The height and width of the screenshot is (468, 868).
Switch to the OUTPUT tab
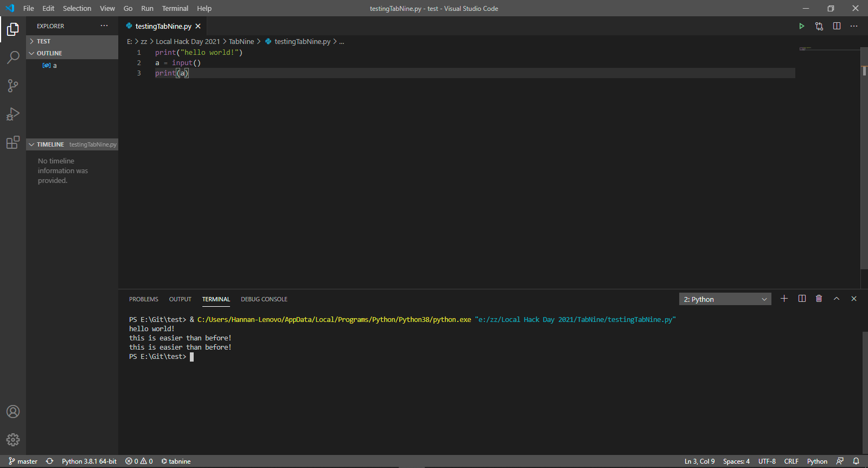[x=180, y=299]
